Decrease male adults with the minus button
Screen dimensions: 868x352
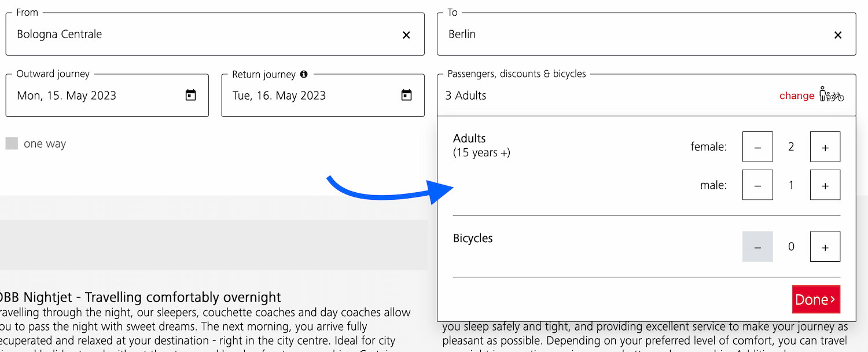tap(757, 185)
